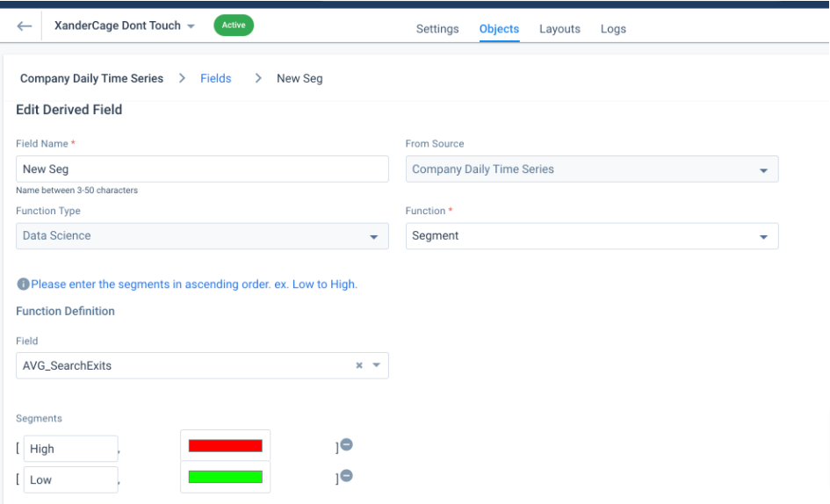The width and height of the screenshot is (830, 504).
Task: Click the High segment name input
Action: point(70,449)
